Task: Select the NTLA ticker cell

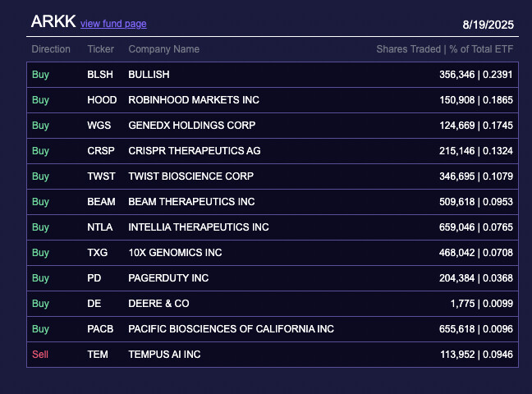Action: point(100,227)
